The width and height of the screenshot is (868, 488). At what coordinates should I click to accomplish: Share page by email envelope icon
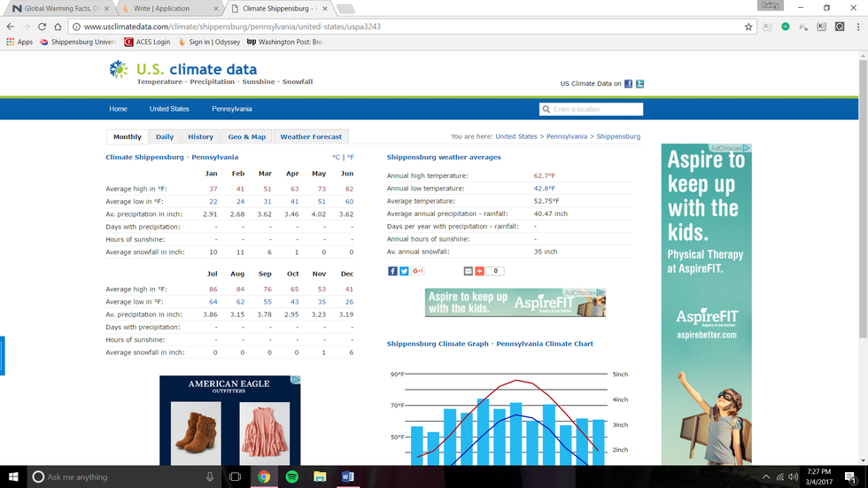469,271
